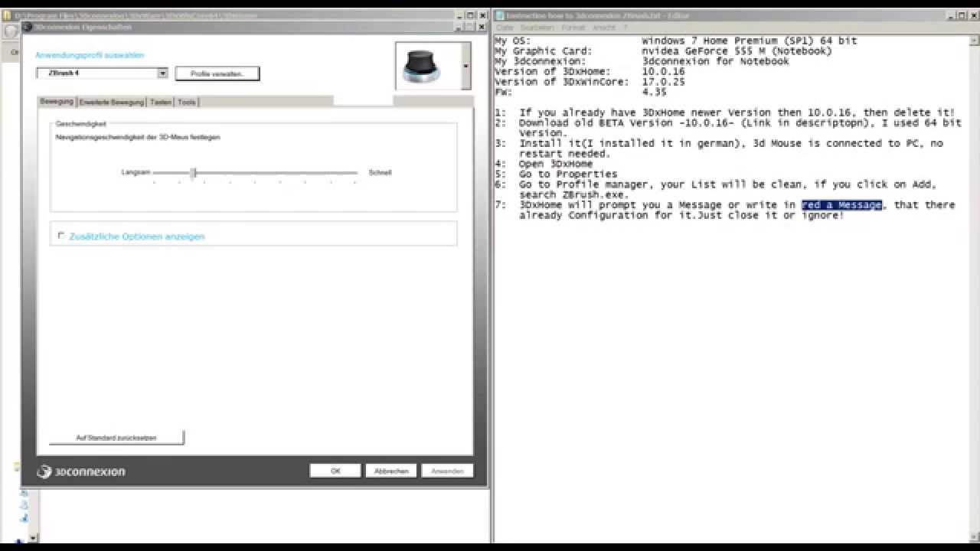
Task: Click the 3Dconnexion logo in dialog footer
Action: [81, 471]
